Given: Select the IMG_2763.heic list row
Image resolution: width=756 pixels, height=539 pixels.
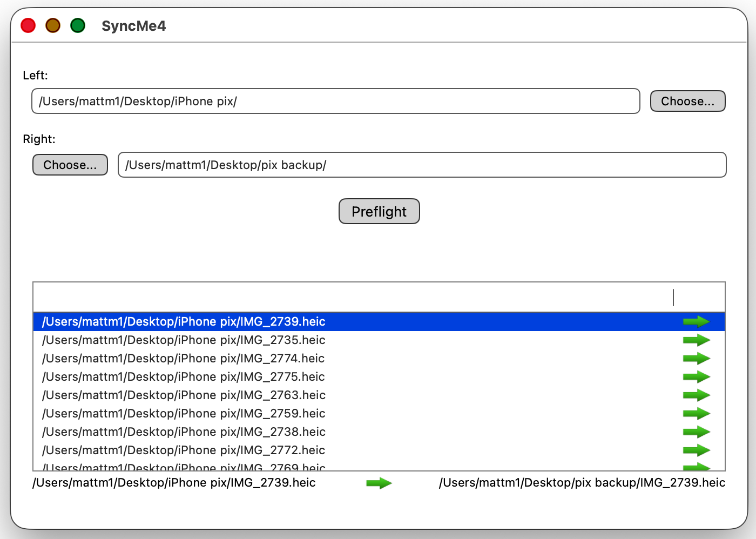Looking at the screenshot, I should tap(184, 395).
